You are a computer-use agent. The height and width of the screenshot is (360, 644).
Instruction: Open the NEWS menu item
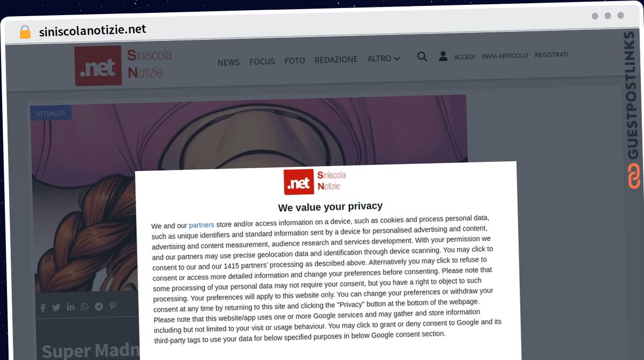pyautogui.click(x=229, y=62)
